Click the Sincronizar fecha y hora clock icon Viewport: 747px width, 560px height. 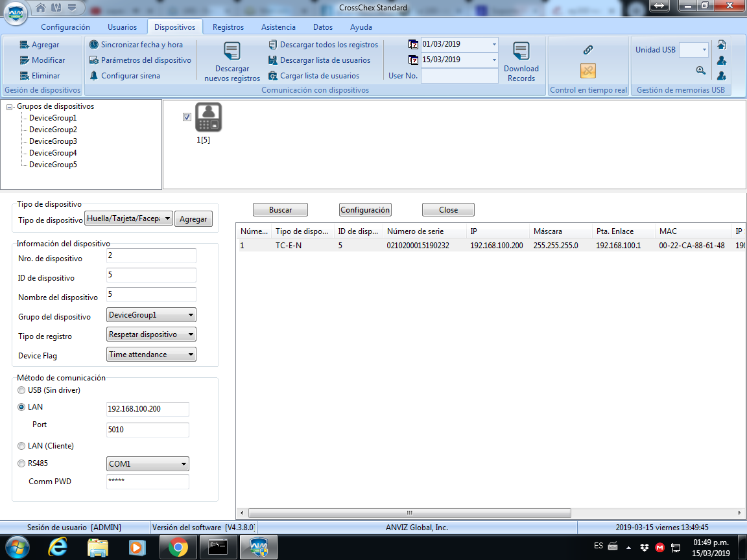tap(94, 45)
